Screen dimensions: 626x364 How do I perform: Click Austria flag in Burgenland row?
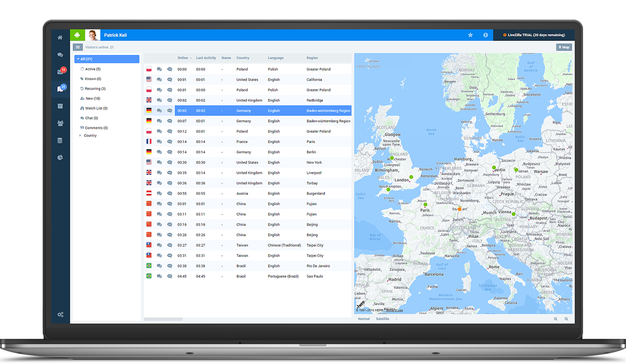149,193
